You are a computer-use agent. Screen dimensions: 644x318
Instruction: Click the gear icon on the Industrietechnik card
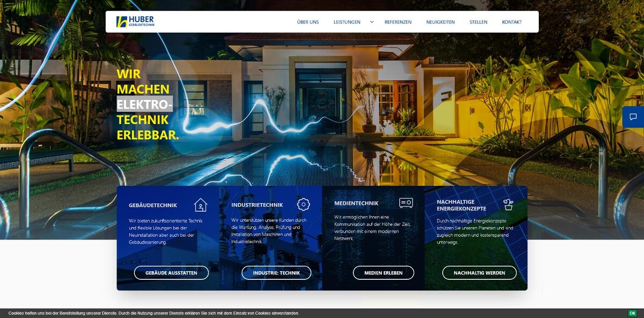click(x=304, y=205)
